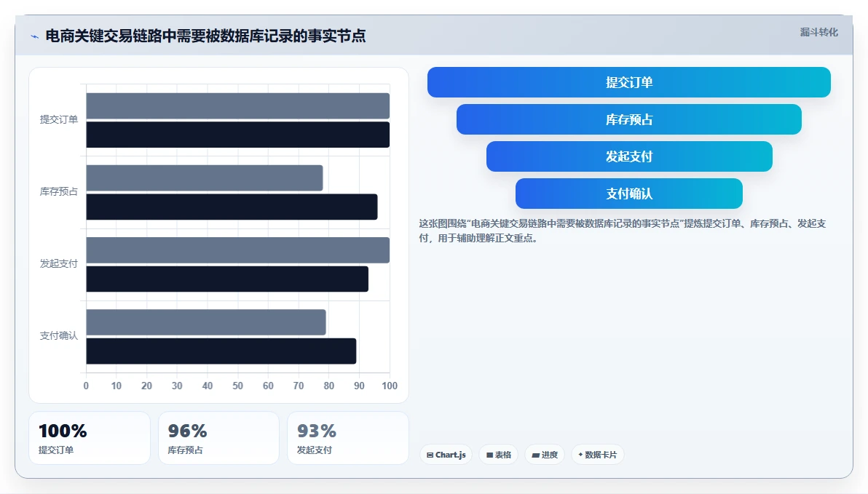This screenshot has height=494, width=868.
Task: Click the dark bar for 支付确认
Action: pos(221,351)
